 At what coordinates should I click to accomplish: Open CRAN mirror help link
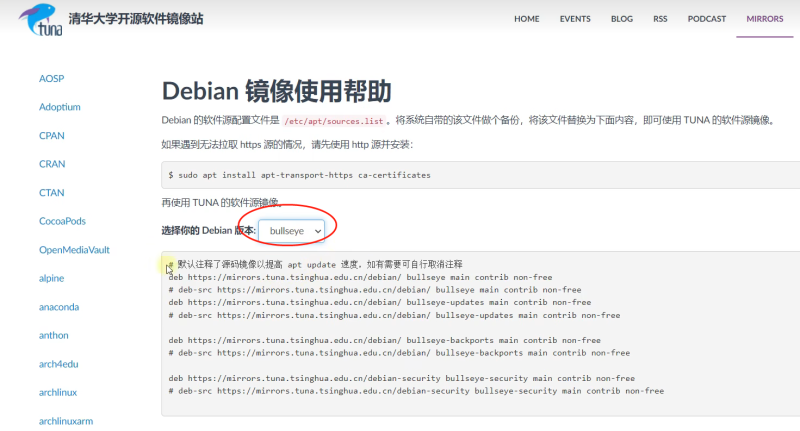point(52,164)
